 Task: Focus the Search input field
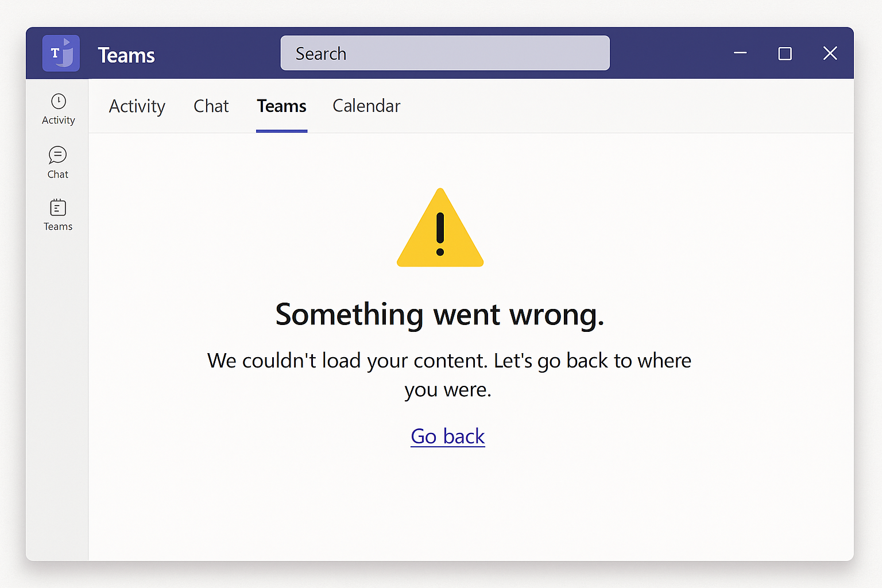click(x=445, y=53)
